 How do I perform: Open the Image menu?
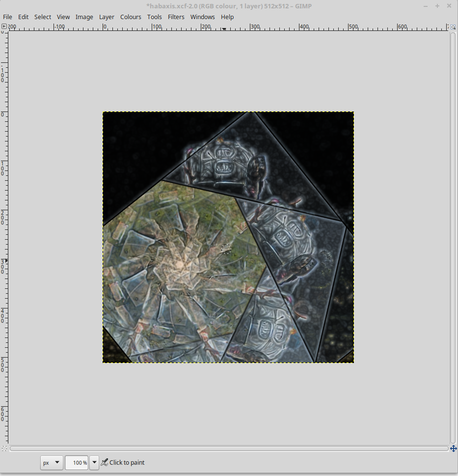tap(84, 17)
